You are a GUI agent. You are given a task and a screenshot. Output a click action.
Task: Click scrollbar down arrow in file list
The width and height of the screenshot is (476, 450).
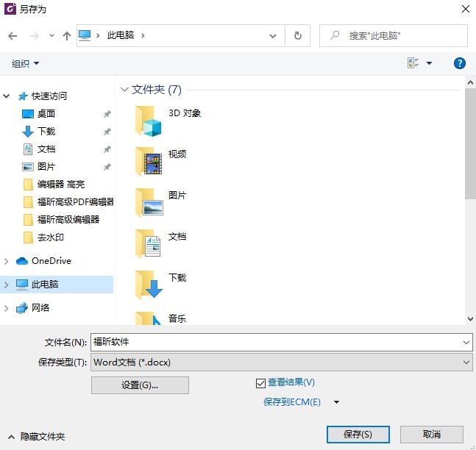pyautogui.click(x=470, y=319)
